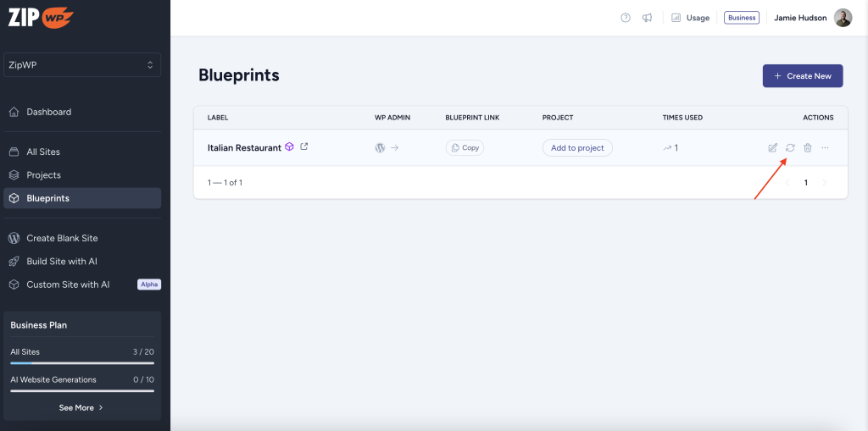Copy the blueprint link
Screen dimensions: 868x431
point(465,148)
